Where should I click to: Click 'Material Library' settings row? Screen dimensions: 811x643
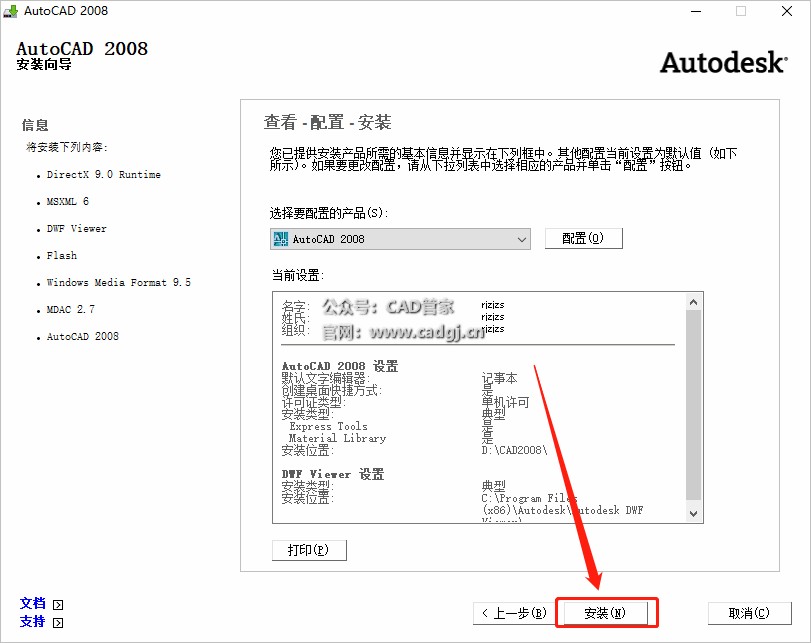(x=337, y=438)
